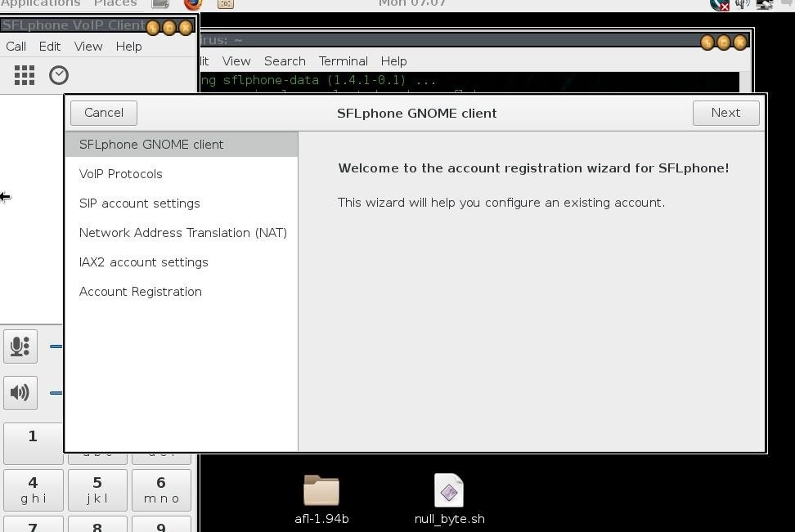Screen dimensions: 795x532
Task: Open the Call menu in SFLphone
Action: pos(16,47)
